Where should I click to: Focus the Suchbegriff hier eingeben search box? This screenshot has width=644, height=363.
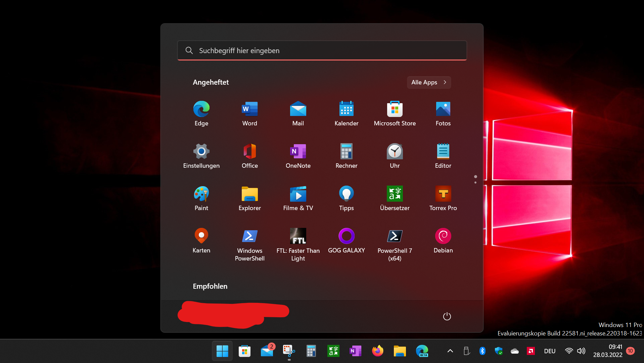[322, 50]
